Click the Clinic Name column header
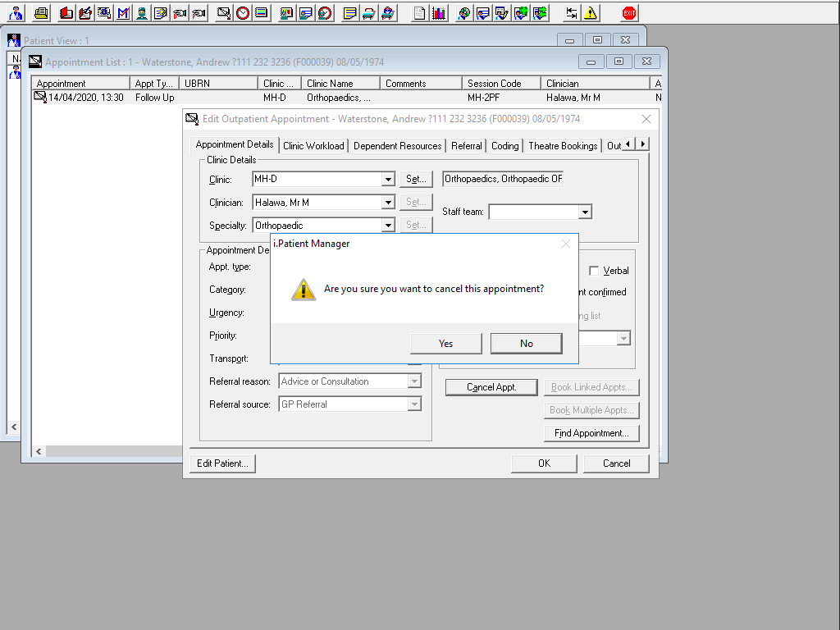Viewport: 840px width, 630px height. (340, 84)
